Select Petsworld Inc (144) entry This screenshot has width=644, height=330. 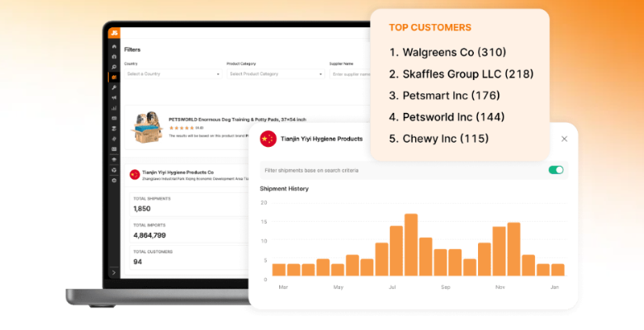(447, 117)
